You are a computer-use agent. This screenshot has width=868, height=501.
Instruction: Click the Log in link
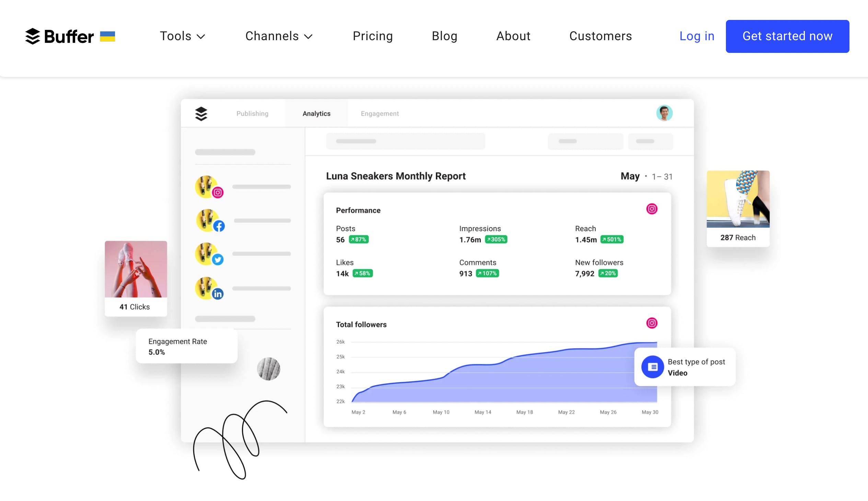coord(697,36)
